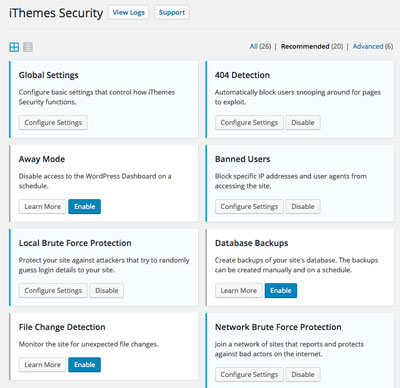Disable the 404 Detection module

pyautogui.click(x=303, y=123)
